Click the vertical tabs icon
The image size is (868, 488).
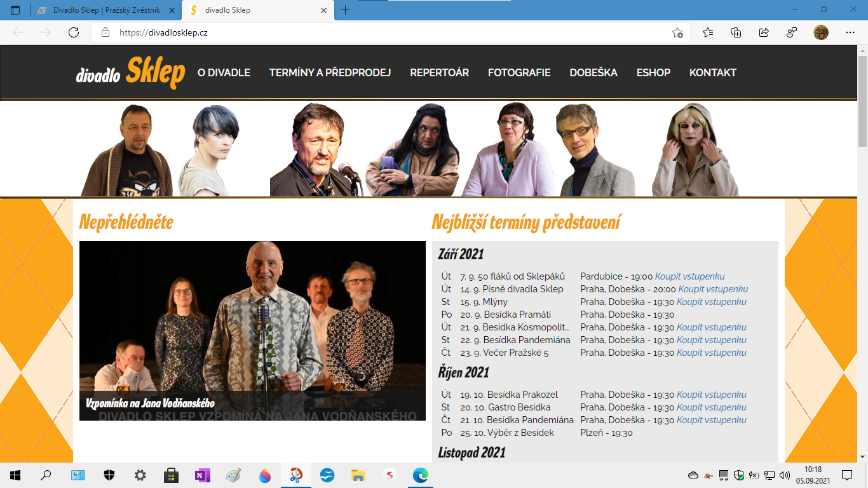(15, 10)
